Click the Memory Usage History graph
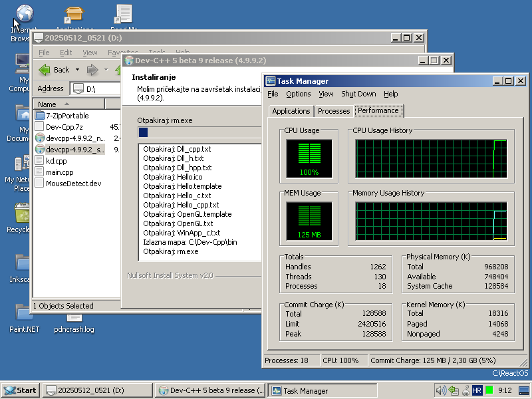This screenshot has width=532, height=399. 431,221
